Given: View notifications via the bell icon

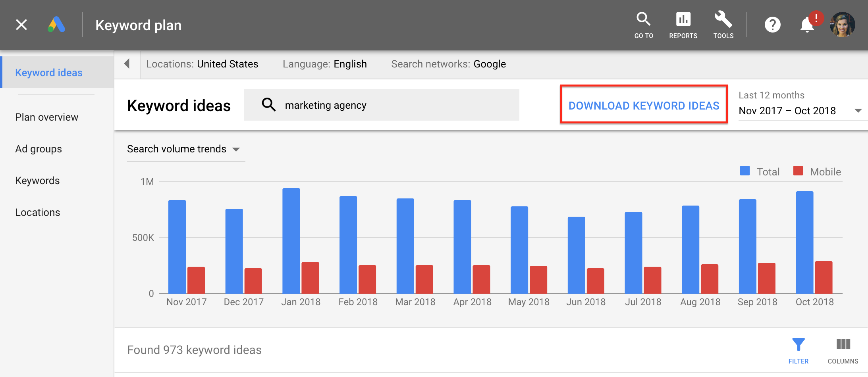Looking at the screenshot, I should [807, 25].
